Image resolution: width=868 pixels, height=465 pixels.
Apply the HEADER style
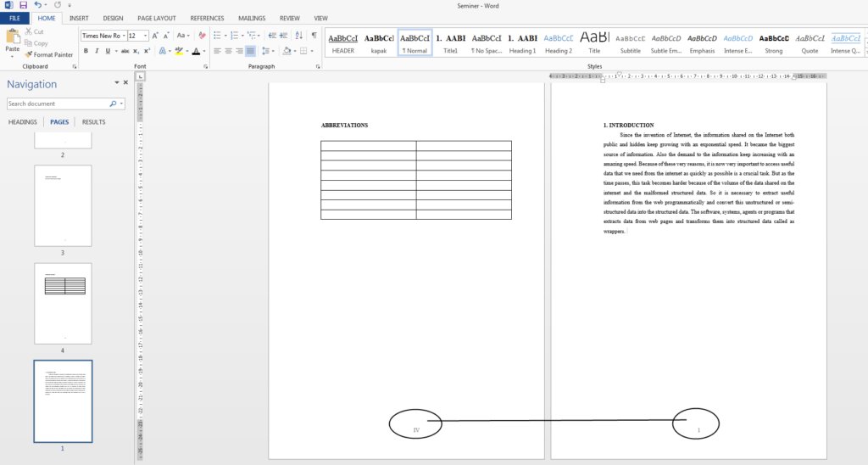(343, 42)
